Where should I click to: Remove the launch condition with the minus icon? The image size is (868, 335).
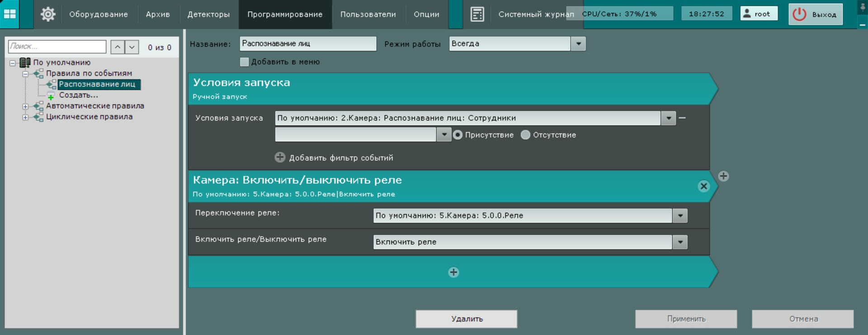pyautogui.click(x=682, y=118)
